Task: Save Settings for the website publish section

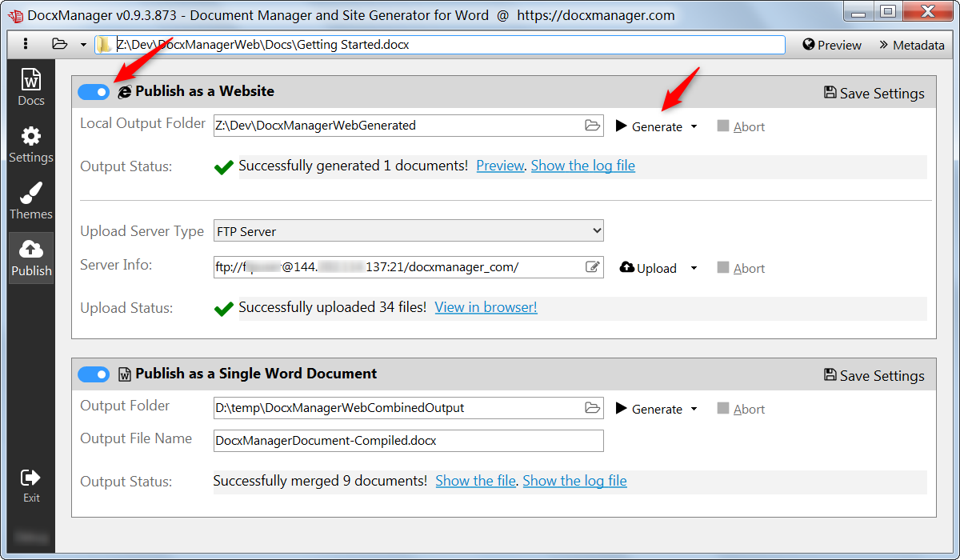Action: 874,93
